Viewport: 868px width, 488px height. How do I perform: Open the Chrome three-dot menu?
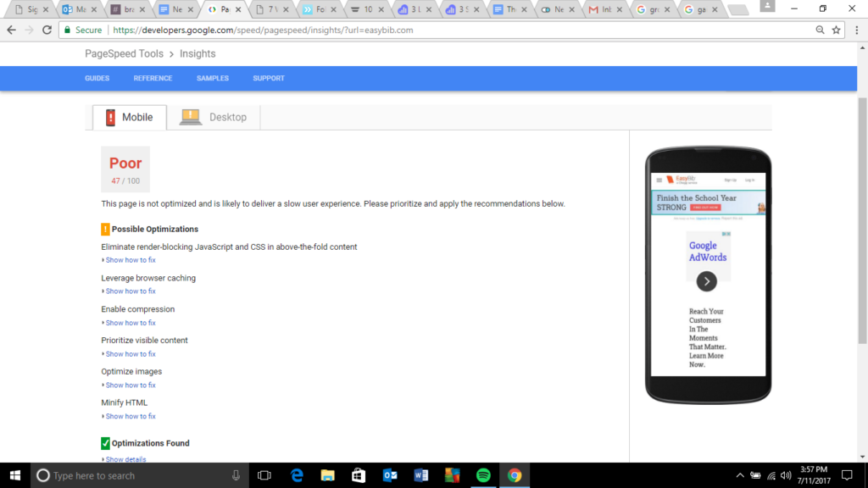[x=856, y=30]
